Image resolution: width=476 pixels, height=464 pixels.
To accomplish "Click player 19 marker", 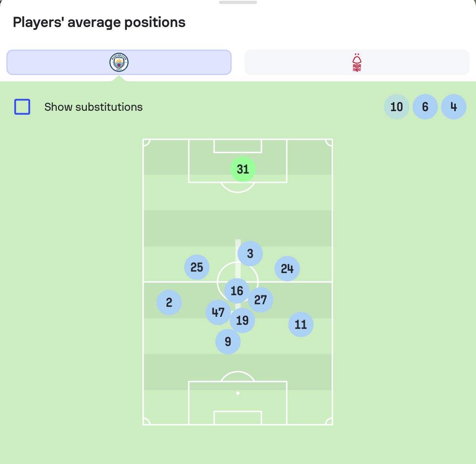I will [242, 320].
